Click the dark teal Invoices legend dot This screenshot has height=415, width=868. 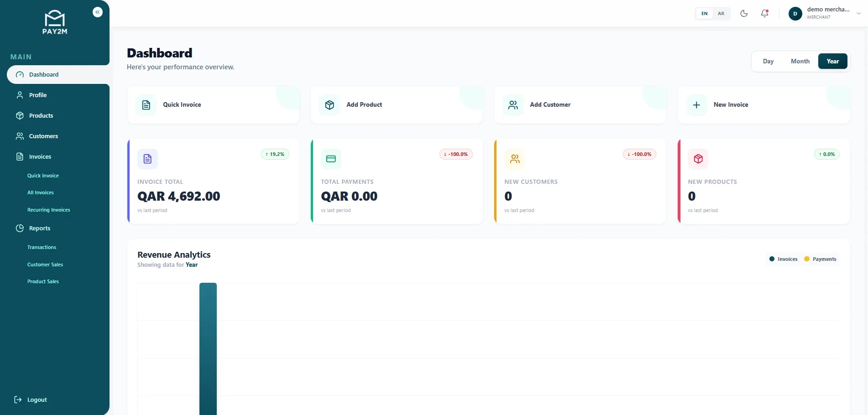(x=772, y=259)
